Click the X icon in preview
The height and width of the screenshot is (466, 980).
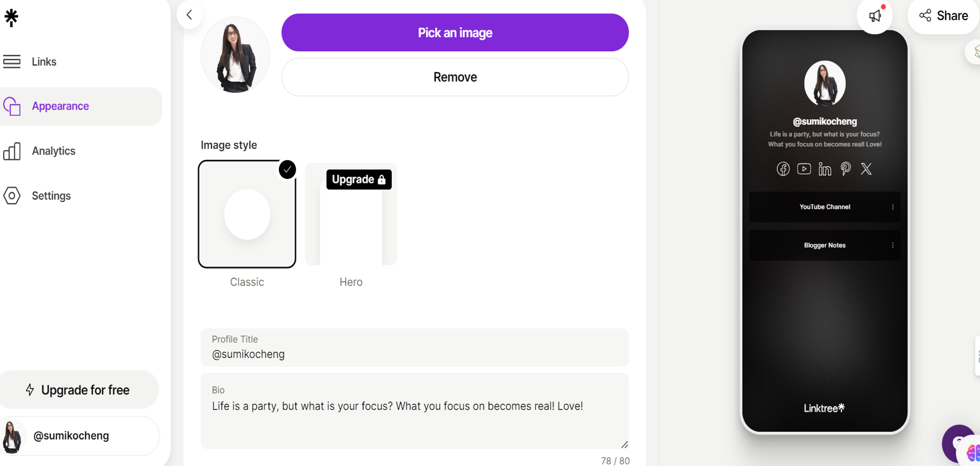(866, 169)
